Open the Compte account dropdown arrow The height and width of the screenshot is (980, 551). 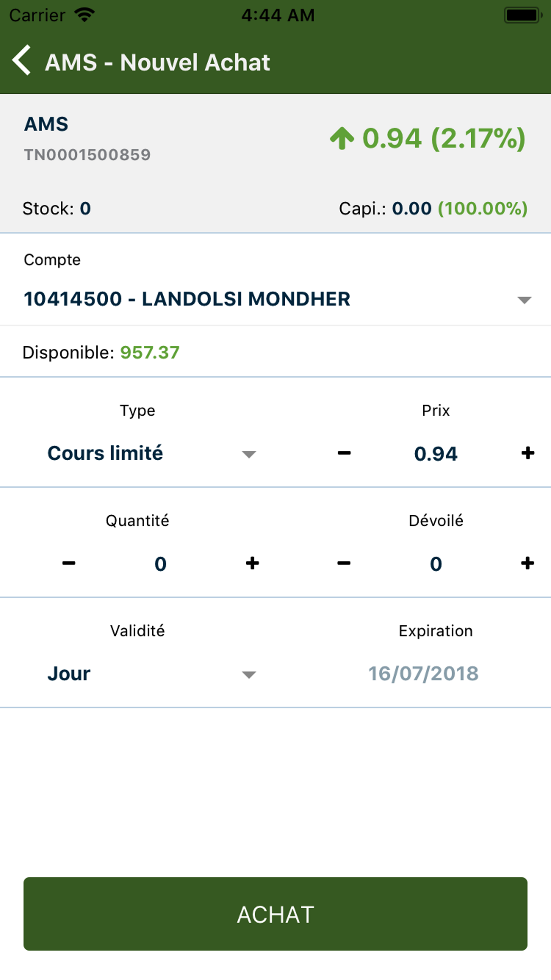[524, 300]
